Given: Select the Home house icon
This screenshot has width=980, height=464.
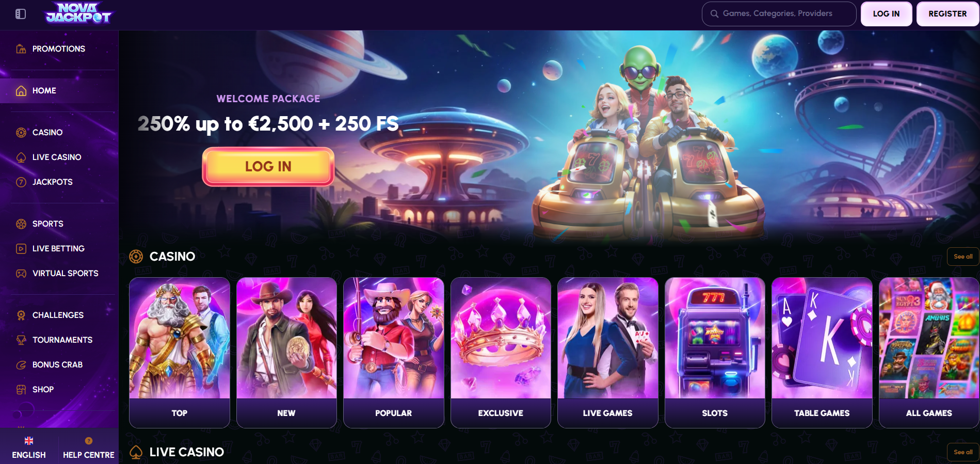Looking at the screenshot, I should coord(21,91).
